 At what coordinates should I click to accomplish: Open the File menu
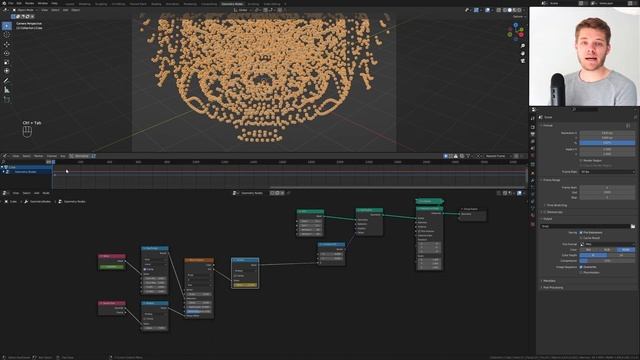11,3
